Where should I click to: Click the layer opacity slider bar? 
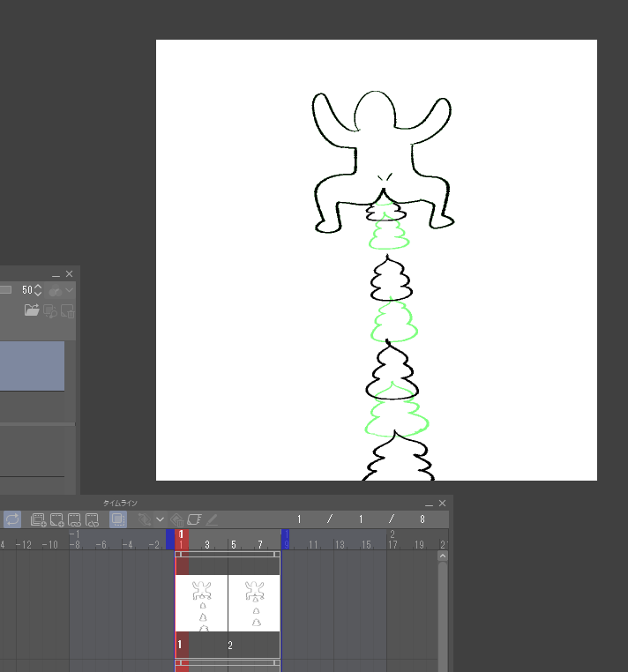(x=5, y=290)
